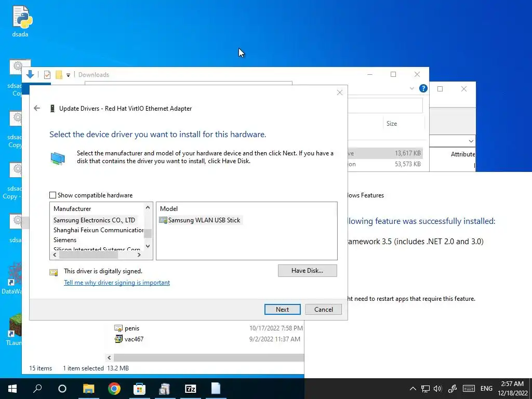Click the 13,617 KB file row
Viewport: 532px width, 399px height.
point(385,153)
